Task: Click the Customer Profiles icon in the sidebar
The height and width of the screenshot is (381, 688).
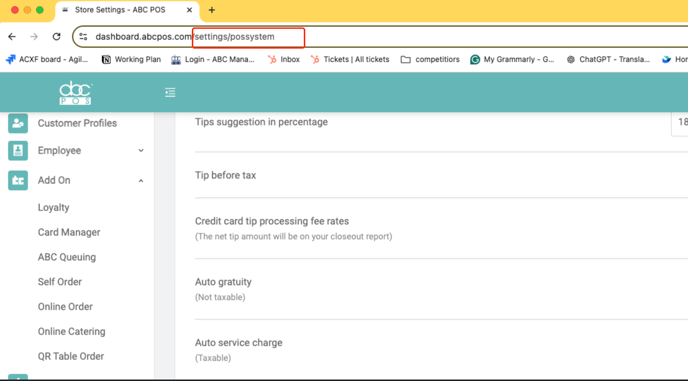Action: (18, 123)
